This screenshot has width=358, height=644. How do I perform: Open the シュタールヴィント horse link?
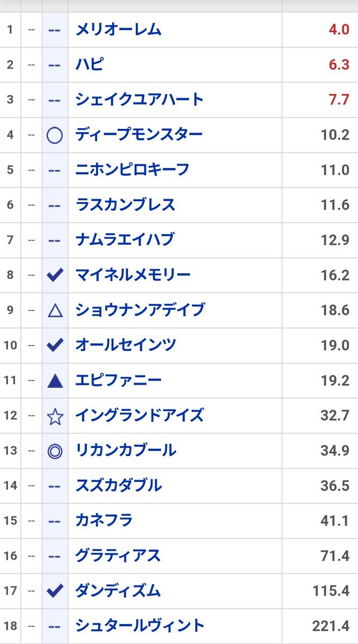coord(140,625)
